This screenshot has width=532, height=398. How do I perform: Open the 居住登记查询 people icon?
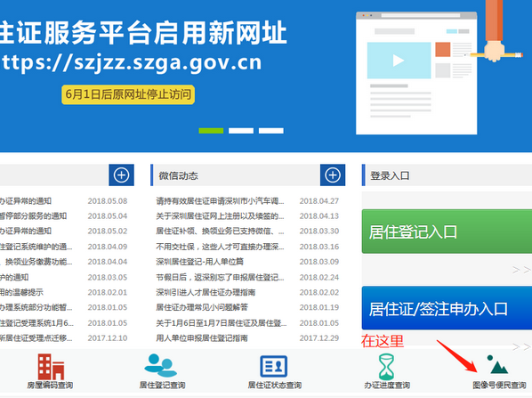(x=161, y=365)
